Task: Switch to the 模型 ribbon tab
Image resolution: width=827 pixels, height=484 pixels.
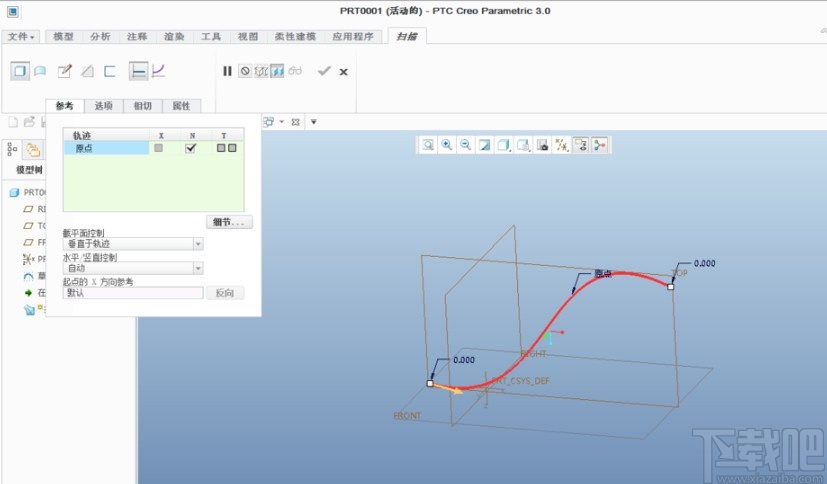Action: click(63, 36)
